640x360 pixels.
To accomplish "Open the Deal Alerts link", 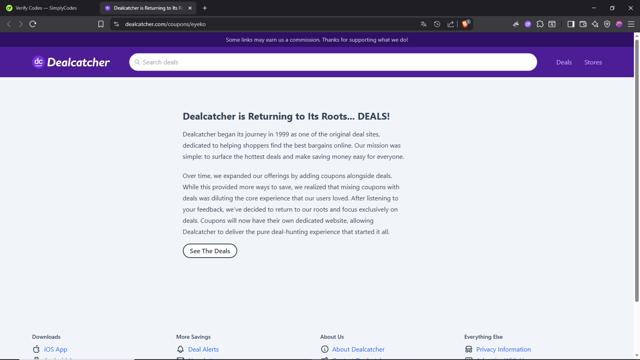I will [203, 349].
